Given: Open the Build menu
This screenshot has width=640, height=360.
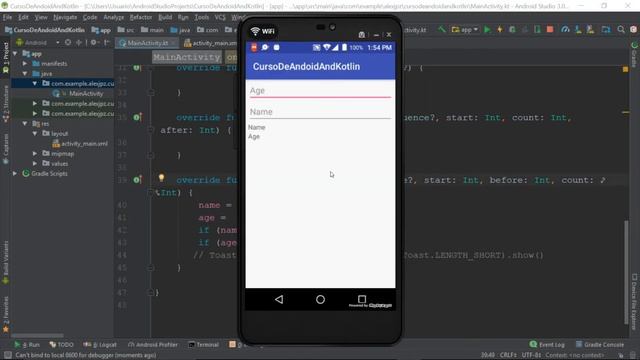Looking at the screenshot, I should [x=165, y=17].
